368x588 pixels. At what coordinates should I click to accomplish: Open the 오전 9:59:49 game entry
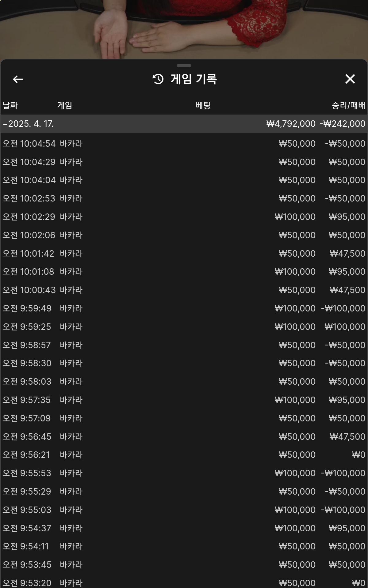click(x=184, y=308)
